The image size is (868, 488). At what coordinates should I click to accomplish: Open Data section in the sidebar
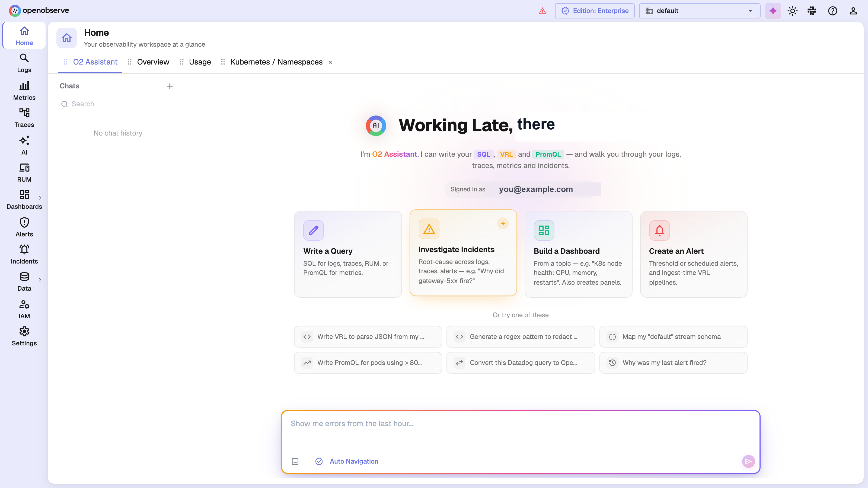[x=24, y=282]
